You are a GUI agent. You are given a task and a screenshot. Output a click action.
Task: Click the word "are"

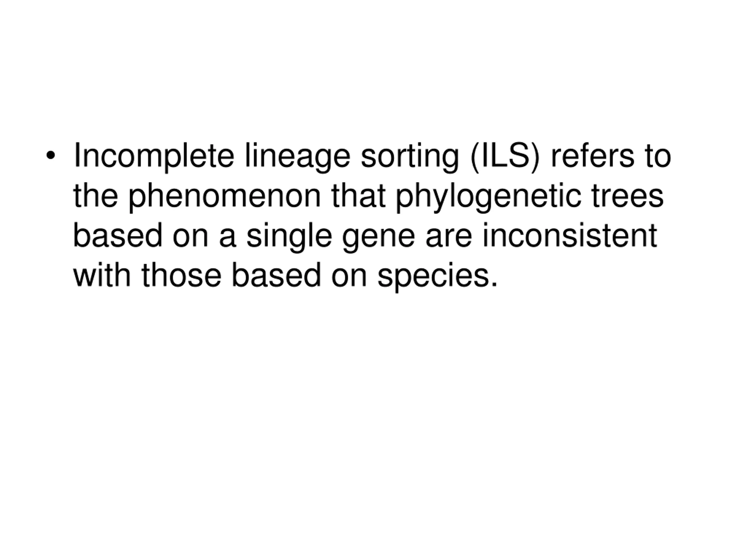pos(448,236)
